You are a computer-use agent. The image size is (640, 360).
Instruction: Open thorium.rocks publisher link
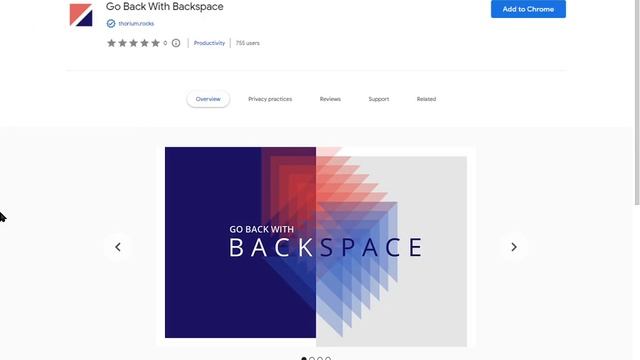(x=136, y=24)
